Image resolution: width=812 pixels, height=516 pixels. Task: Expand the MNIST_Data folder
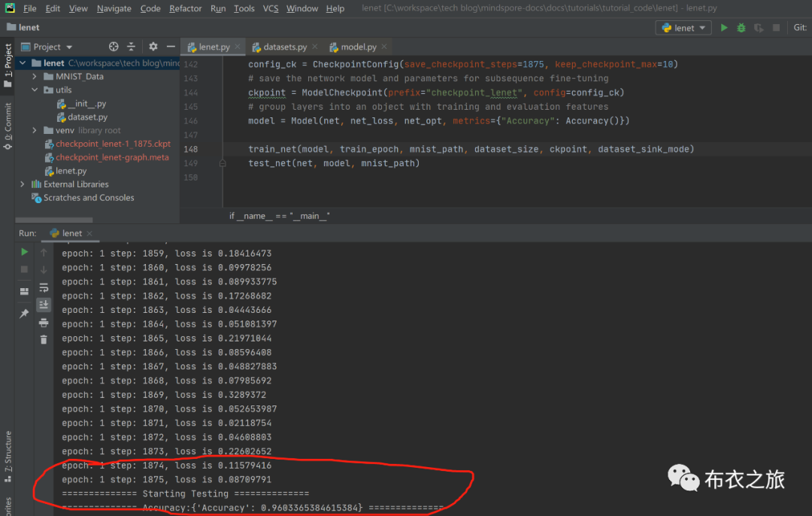[x=35, y=76]
